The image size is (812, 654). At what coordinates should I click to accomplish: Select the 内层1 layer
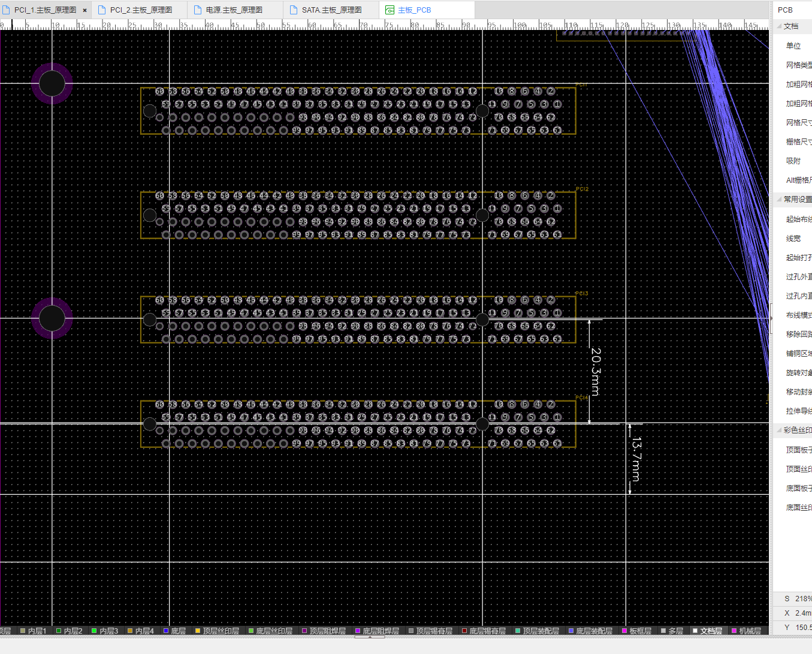37,631
